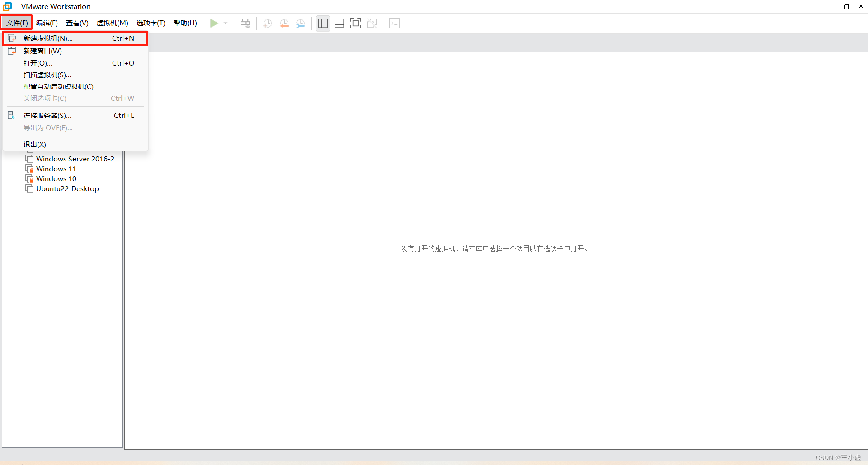The width and height of the screenshot is (868, 465).
Task: Click the Windows 11 VM icon
Action: click(x=30, y=169)
